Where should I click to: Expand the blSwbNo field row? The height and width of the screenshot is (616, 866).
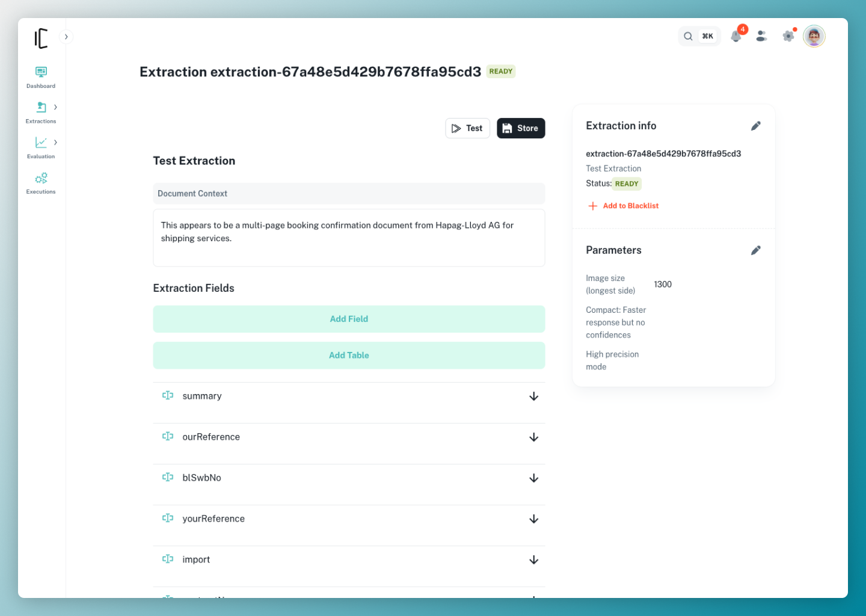tap(533, 478)
